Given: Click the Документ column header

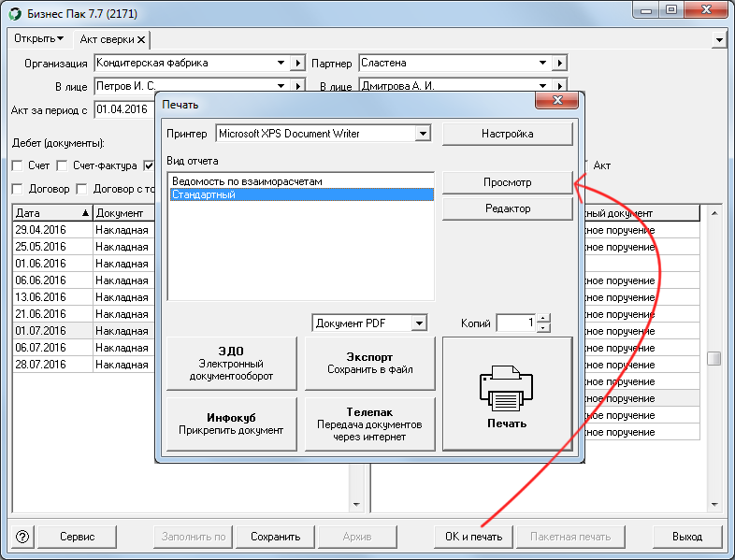Looking at the screenshot, I should (x=123, y=213).
